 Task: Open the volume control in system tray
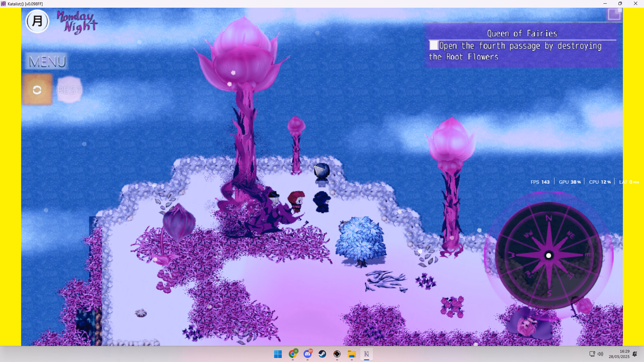click(x=600, y=354)
